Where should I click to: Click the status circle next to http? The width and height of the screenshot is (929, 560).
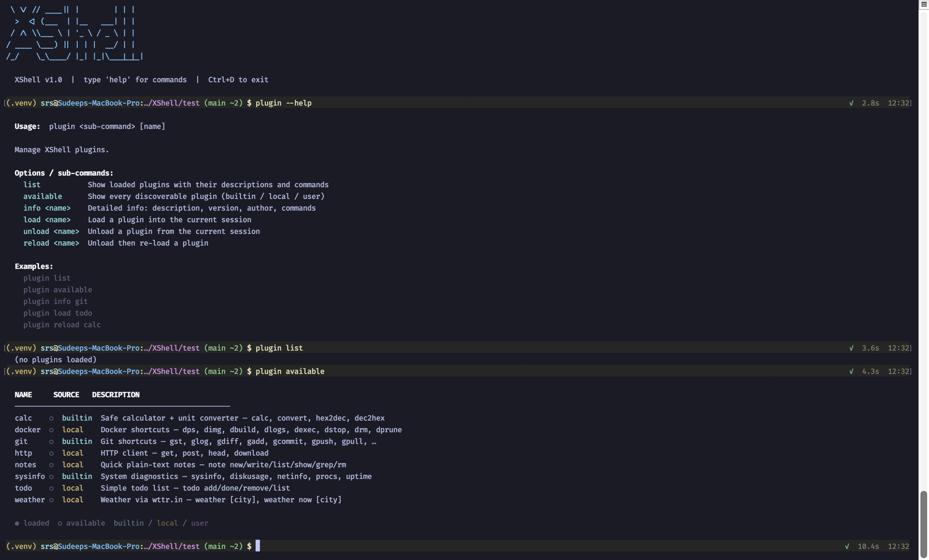pyautogui.click(x=51, y=453)
